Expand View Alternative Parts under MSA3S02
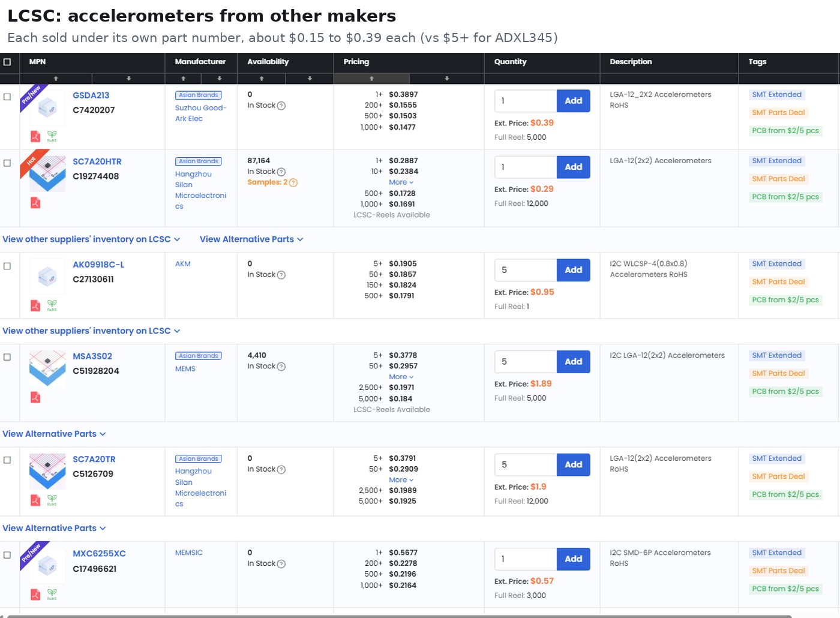 point(54,434)
